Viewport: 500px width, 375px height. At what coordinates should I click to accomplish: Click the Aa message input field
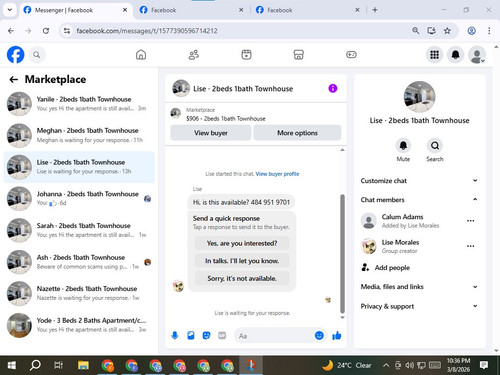pos(273,336)
